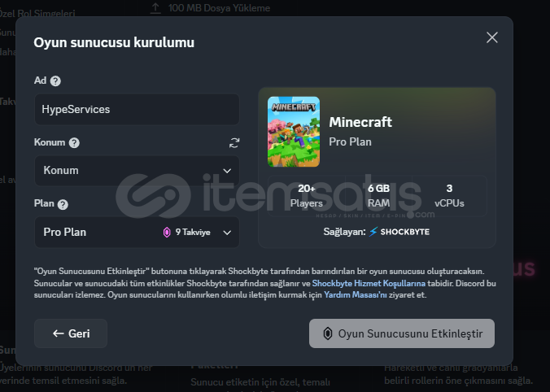The image size is (550, 392).
Task: Click the Minecraft cover thumbnail
Action: [x=294, y=132]
